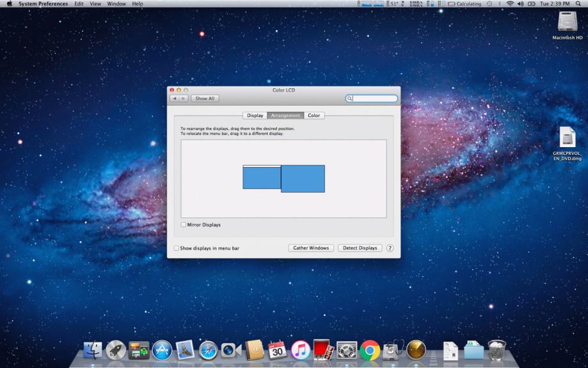588x368 pixels.
Task: Open the Trash in the dock
Action: pos(497,350)
